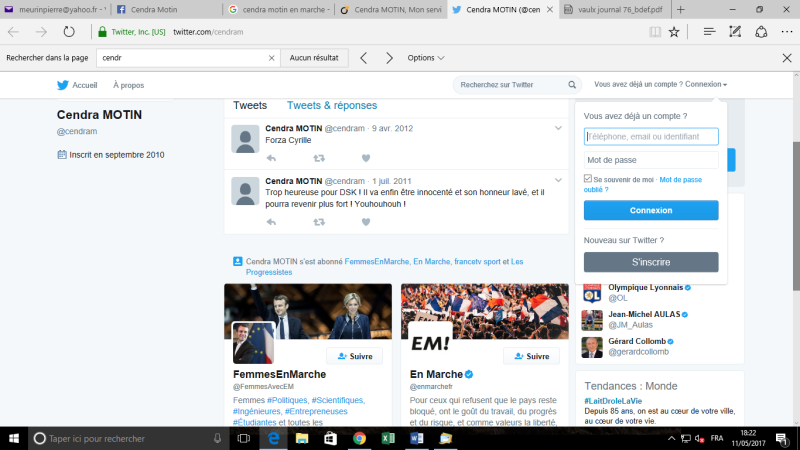Open Chrome from the taskbar
Screen dimensions: 800x450
[x=359, y=438]
